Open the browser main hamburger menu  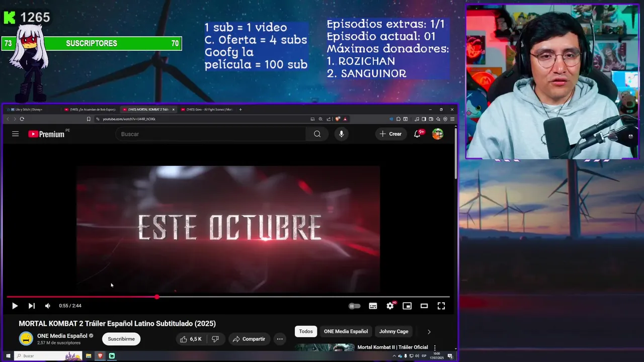pyautogui.click(x=452, y=119)
